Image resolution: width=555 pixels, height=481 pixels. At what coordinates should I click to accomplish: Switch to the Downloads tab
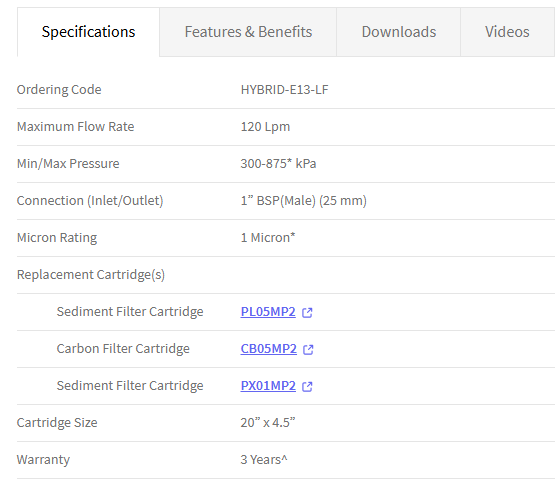click(399, 32)
